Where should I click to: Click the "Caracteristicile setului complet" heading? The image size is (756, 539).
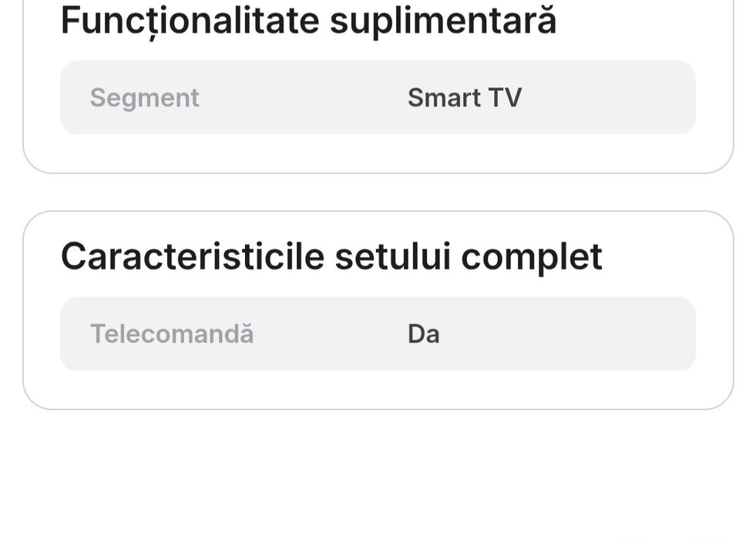click(x=331, y=257)
